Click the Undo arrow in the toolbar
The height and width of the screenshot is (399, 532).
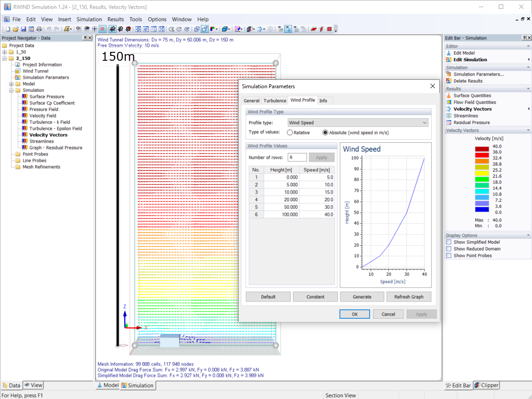[x=49, y=29]
